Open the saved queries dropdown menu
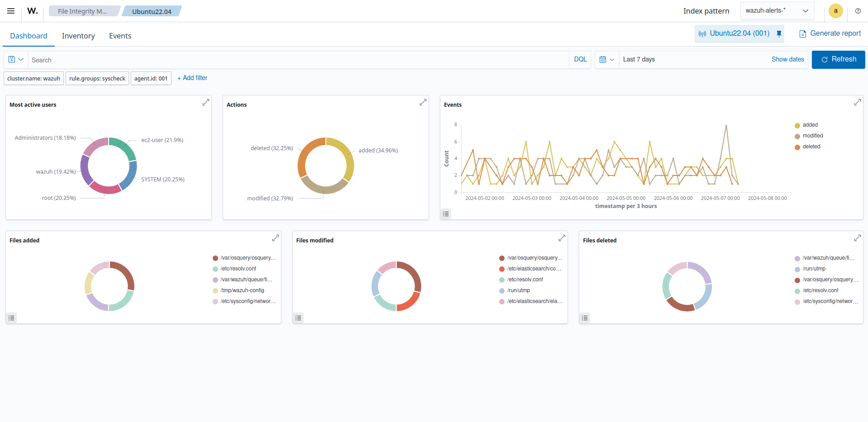This screenshot has height=422, width=868. click(x=16, y=60)
